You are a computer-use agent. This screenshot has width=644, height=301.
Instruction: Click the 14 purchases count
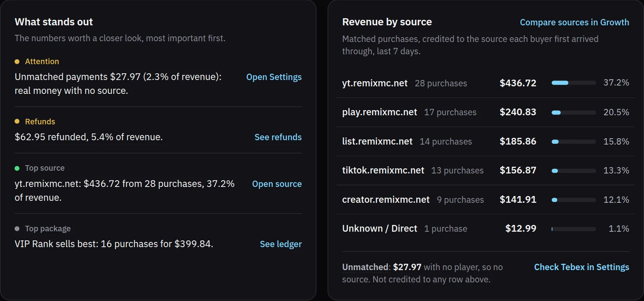446,142
